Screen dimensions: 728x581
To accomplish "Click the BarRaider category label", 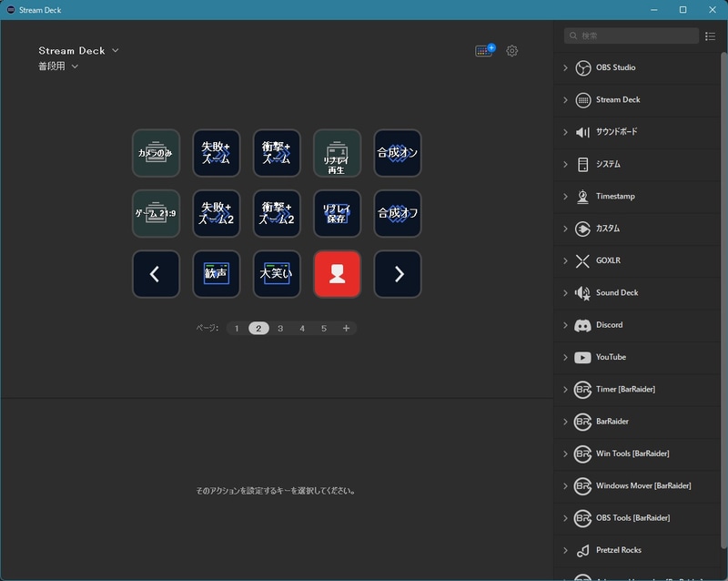I will [612, 422].
